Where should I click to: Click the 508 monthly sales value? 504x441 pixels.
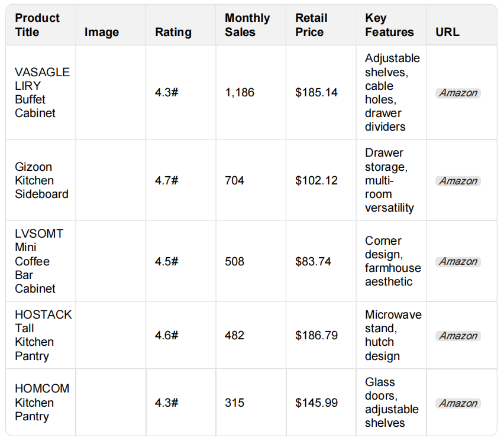click(234, 261)
